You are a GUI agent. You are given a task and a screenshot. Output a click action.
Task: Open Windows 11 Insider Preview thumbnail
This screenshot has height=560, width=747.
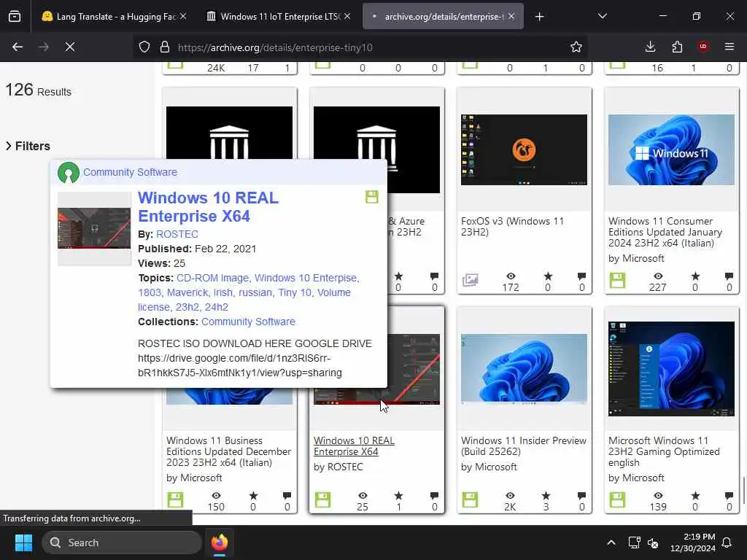pos(524,369)
